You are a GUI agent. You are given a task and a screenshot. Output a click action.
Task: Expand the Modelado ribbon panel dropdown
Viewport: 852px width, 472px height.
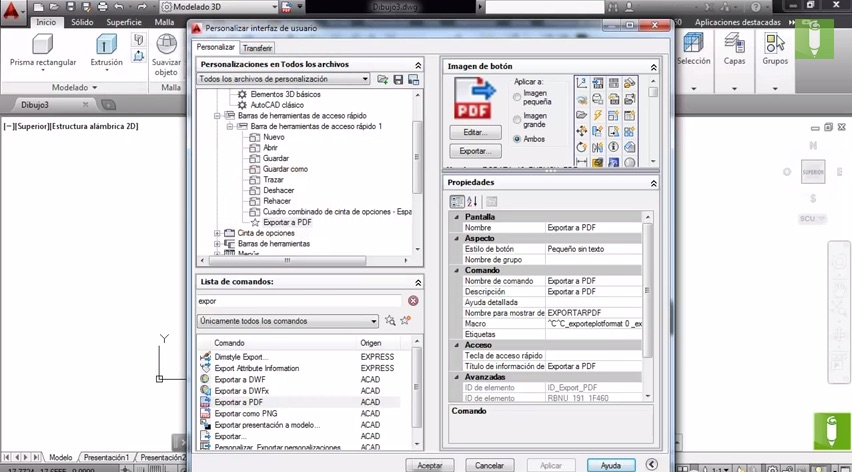coord(74,87)
